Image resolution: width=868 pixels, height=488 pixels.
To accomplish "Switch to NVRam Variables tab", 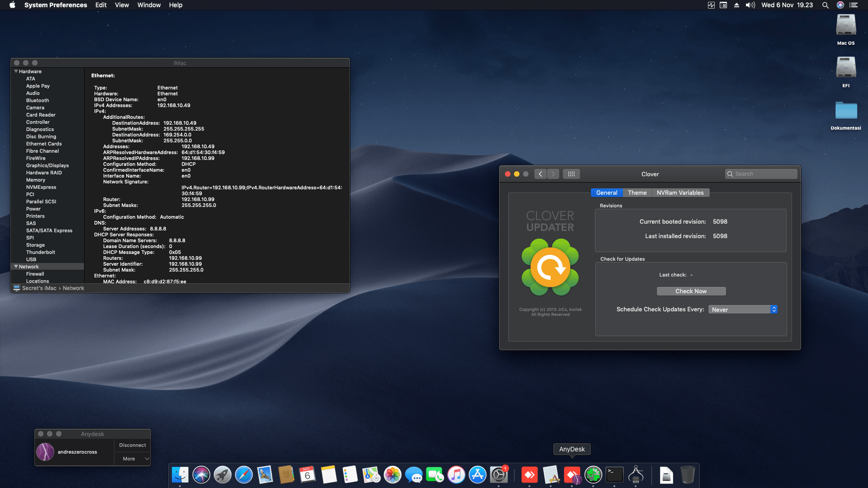I will 680,192.
